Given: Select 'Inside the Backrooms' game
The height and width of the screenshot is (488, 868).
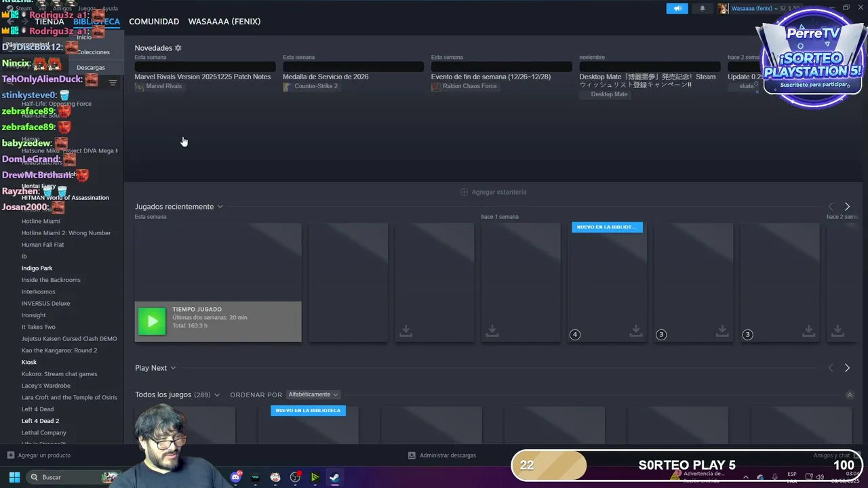Looking at the screenshot, I should pos(51,280).
